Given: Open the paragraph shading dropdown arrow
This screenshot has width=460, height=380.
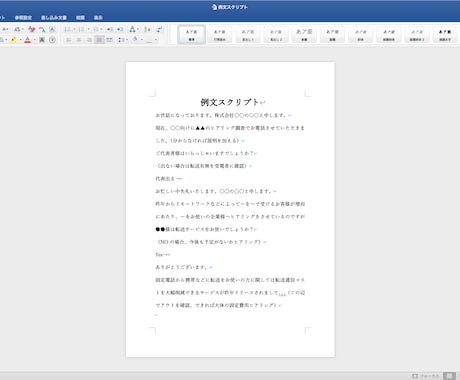Looking at the screenshot, I should [142, 40].
